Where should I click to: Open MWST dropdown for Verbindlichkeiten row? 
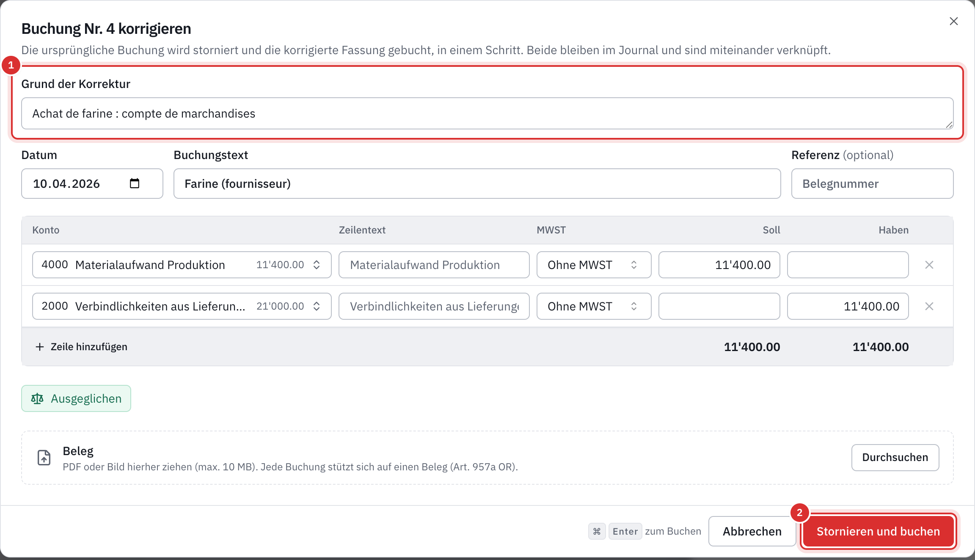point(594,306)
